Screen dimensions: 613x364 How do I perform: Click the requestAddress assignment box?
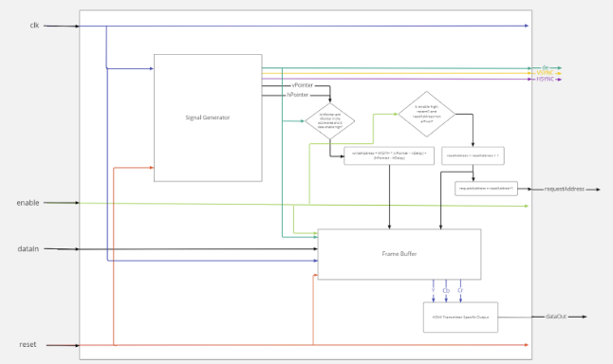tap(486, 189)
